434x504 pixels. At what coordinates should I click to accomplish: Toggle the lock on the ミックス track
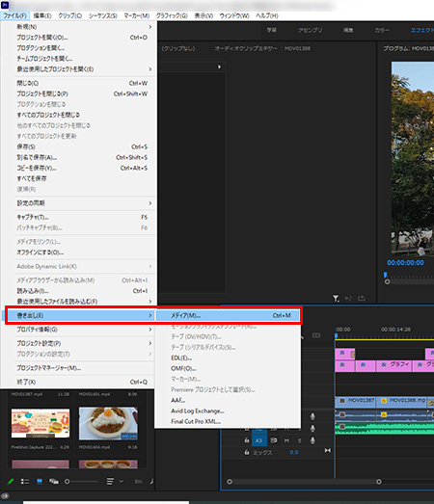coord(247,452)
